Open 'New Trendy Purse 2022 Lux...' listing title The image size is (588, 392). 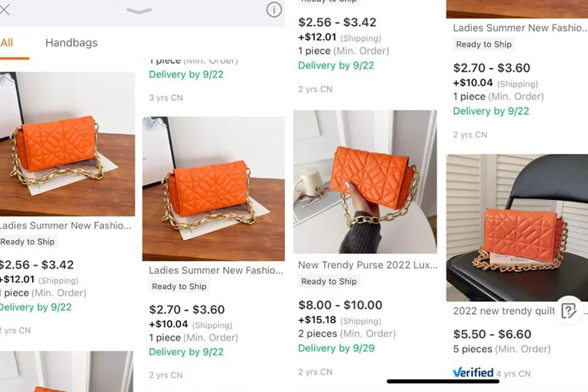coord(366,265)
